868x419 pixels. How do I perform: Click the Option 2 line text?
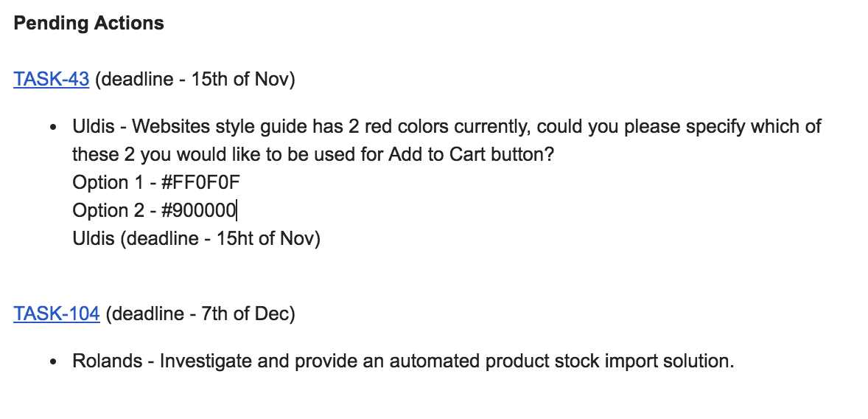(155, 211)
